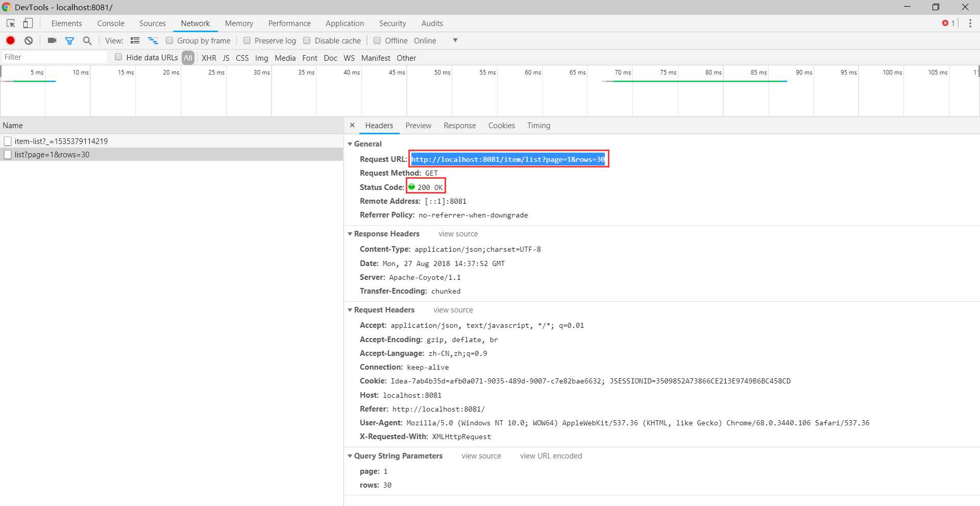Open the Audits panel
The image size is (980, 506).
(432, 23)
